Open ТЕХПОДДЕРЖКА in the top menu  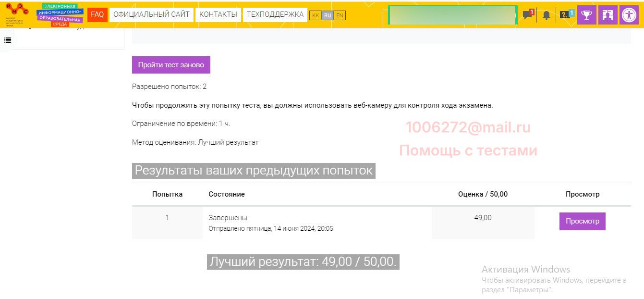pyautogui.click(x=275, y=14)
